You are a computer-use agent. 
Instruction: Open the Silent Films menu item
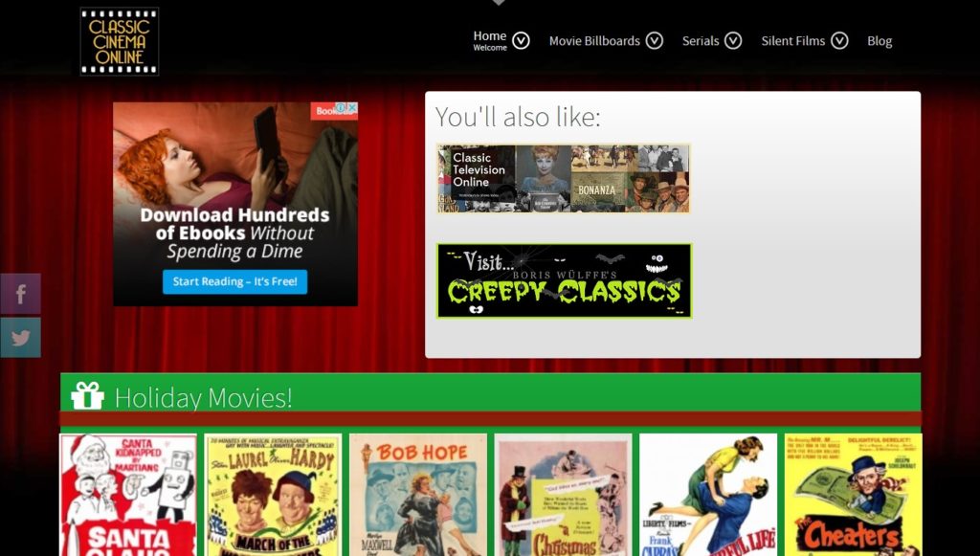click(793, 41)
